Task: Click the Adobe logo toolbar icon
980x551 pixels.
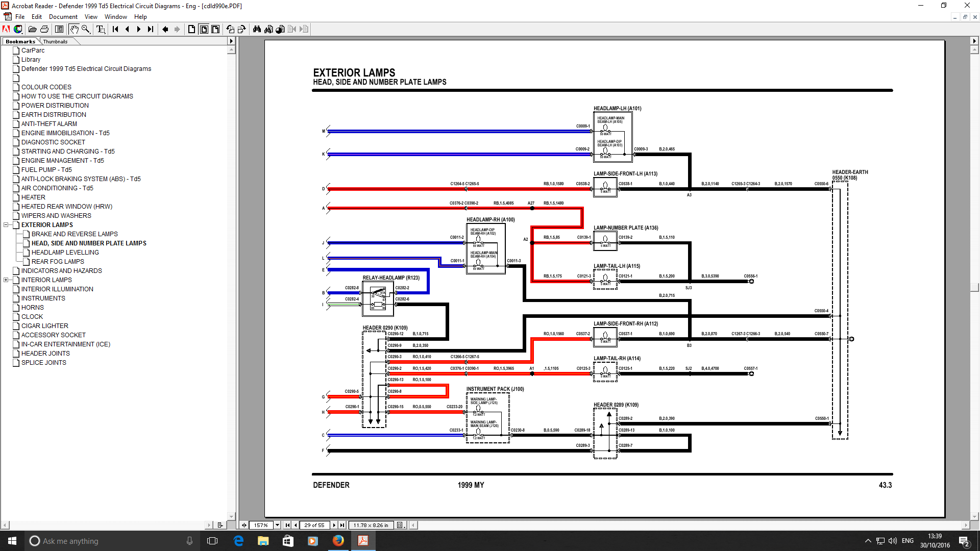Action: (x=6, y=29)
